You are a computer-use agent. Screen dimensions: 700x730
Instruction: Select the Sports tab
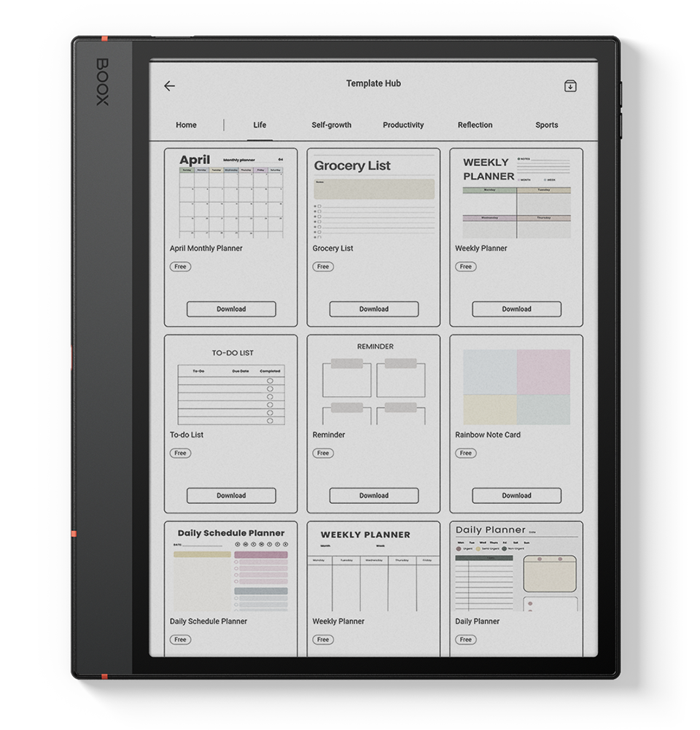coord(546,125)
